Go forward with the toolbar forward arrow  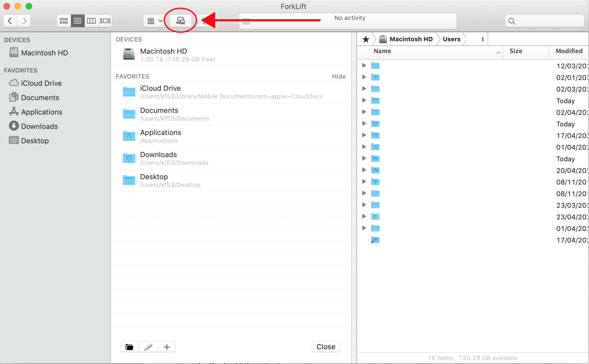(x=24, y=21)
